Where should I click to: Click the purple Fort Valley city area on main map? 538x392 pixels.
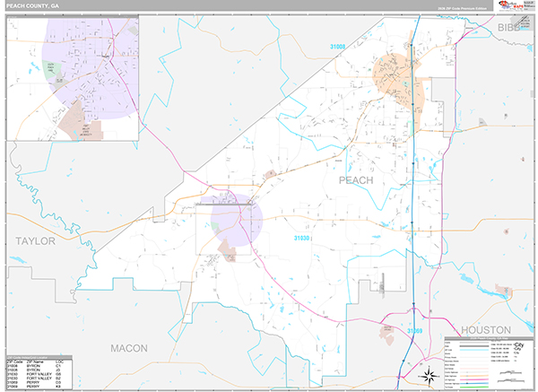237,220
